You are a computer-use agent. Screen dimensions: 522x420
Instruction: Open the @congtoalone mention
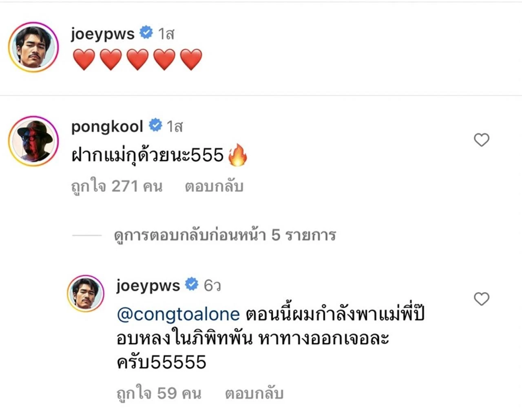[x=178, y=314]
